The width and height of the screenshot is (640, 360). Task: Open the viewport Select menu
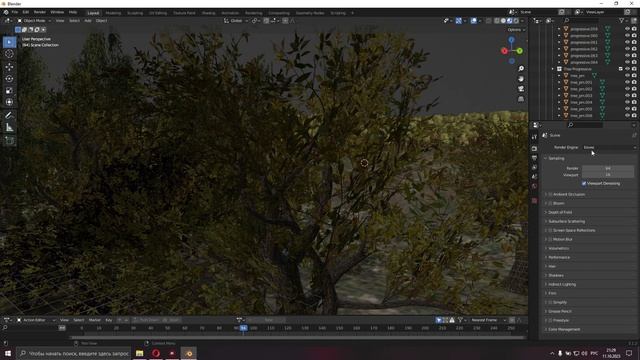point(74,20)
